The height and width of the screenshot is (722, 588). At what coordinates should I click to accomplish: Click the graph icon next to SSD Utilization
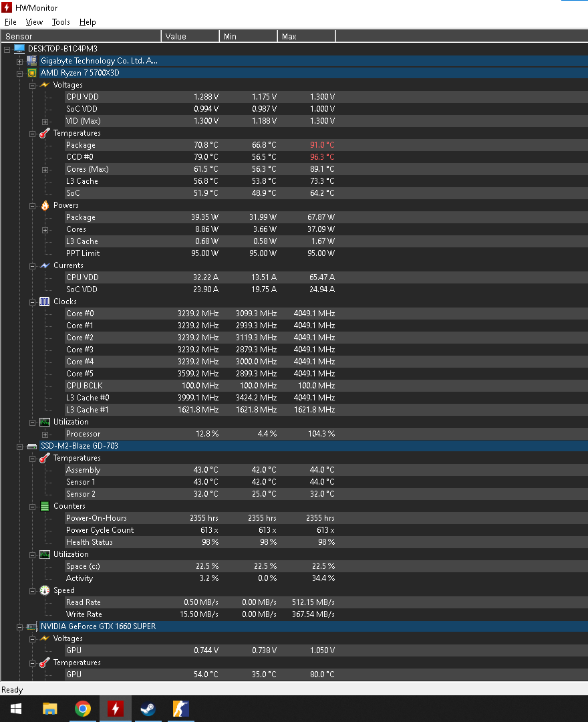(x=45, y=554)
